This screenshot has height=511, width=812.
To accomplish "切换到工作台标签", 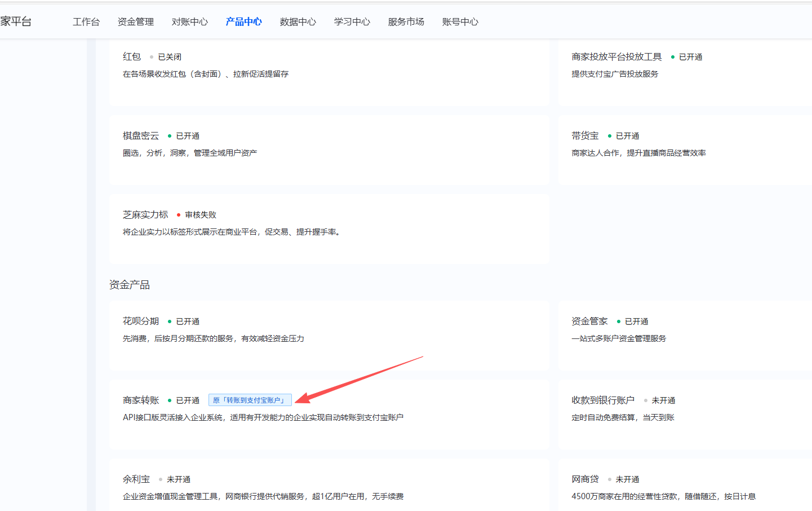I will pyautogui.click(x=86, y=21).
